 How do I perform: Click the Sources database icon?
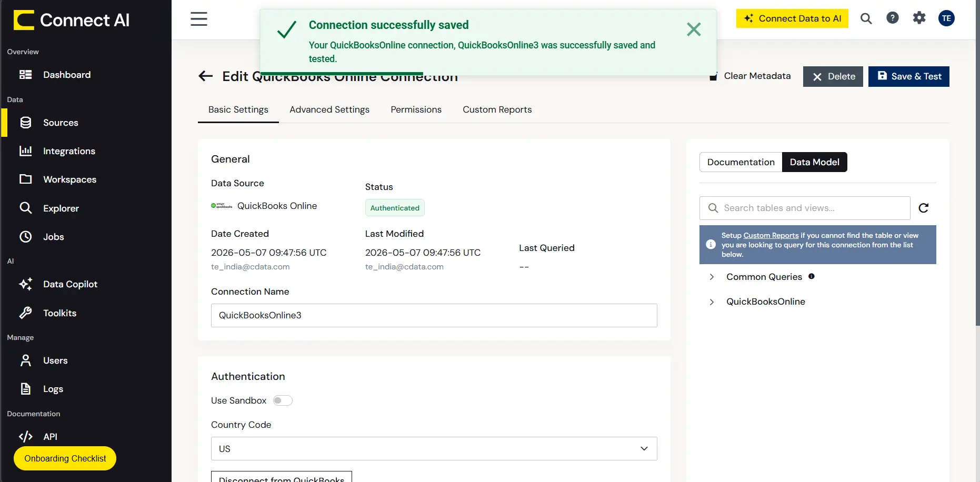click(25, 123)
